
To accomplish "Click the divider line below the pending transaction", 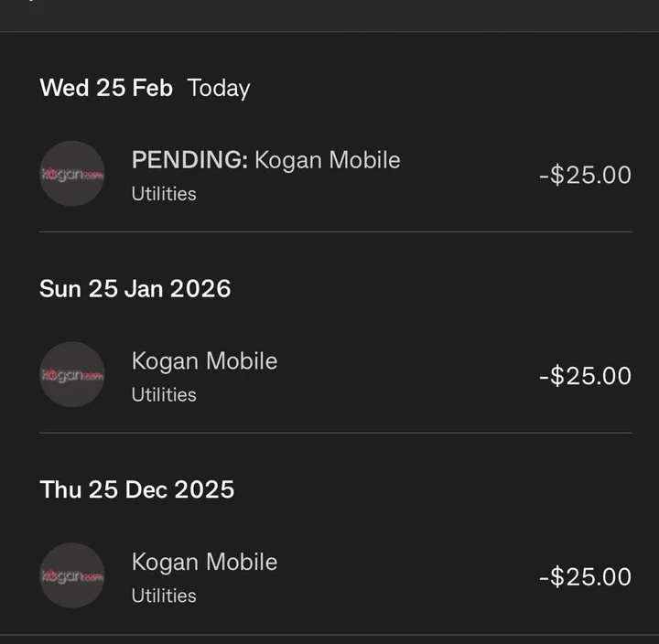I will 335,232.
